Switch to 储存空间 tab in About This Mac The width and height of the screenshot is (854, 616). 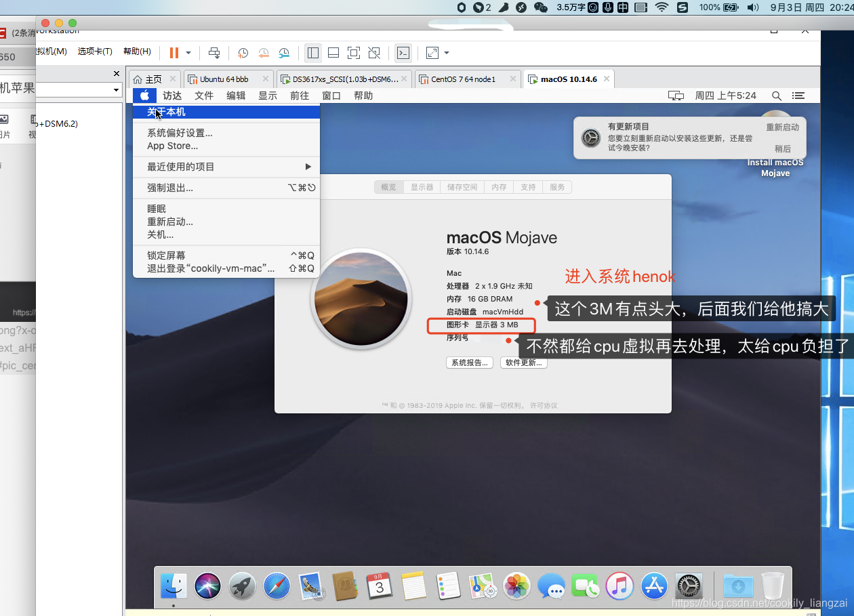coord(462,187)
